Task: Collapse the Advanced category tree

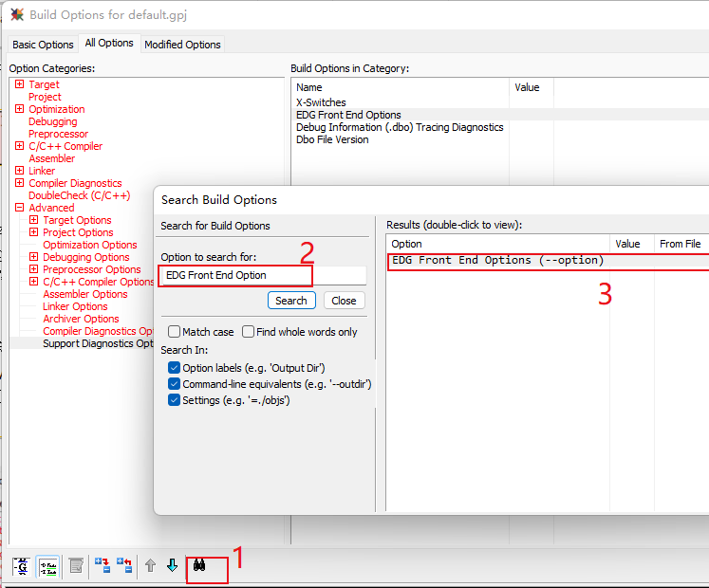Action: [20, 208]
